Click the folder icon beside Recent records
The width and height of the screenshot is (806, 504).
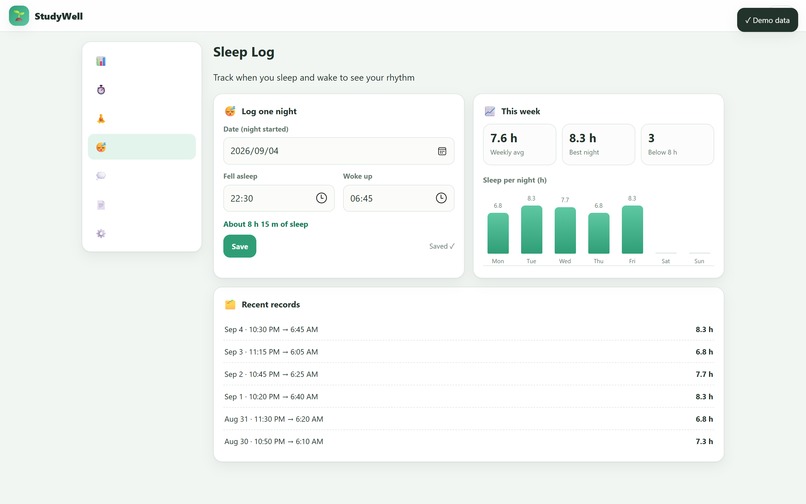(x=230, y=304)
